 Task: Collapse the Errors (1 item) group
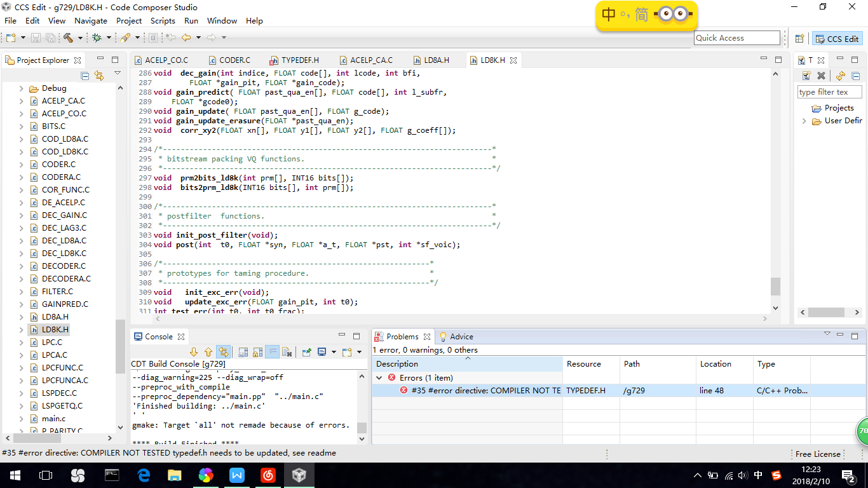(379, 378)
